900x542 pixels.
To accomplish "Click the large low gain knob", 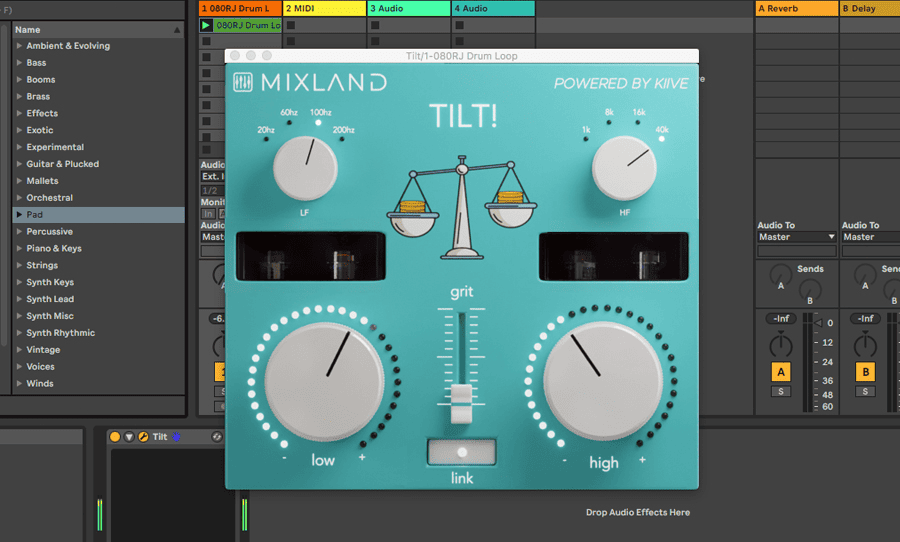I will [324, 381].
